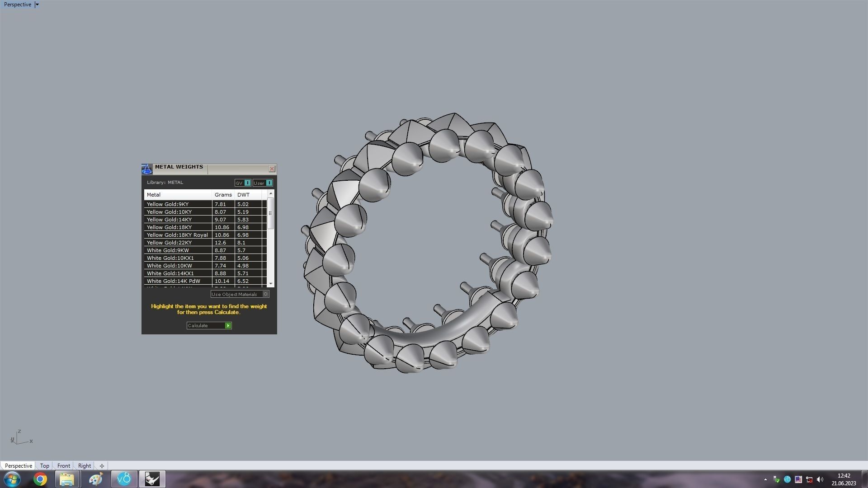Switch to the Front viewport tab
This screenshot has width=868, height=488.
pos(64,466)
